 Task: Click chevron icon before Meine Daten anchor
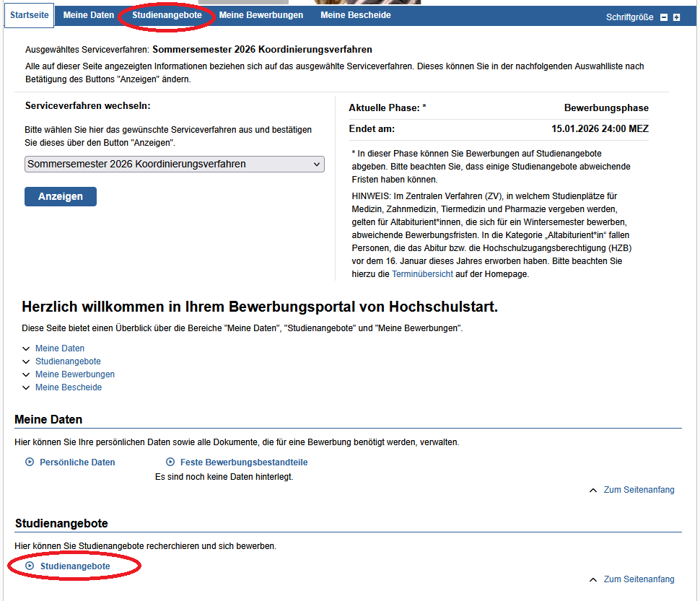coord(27,348)
